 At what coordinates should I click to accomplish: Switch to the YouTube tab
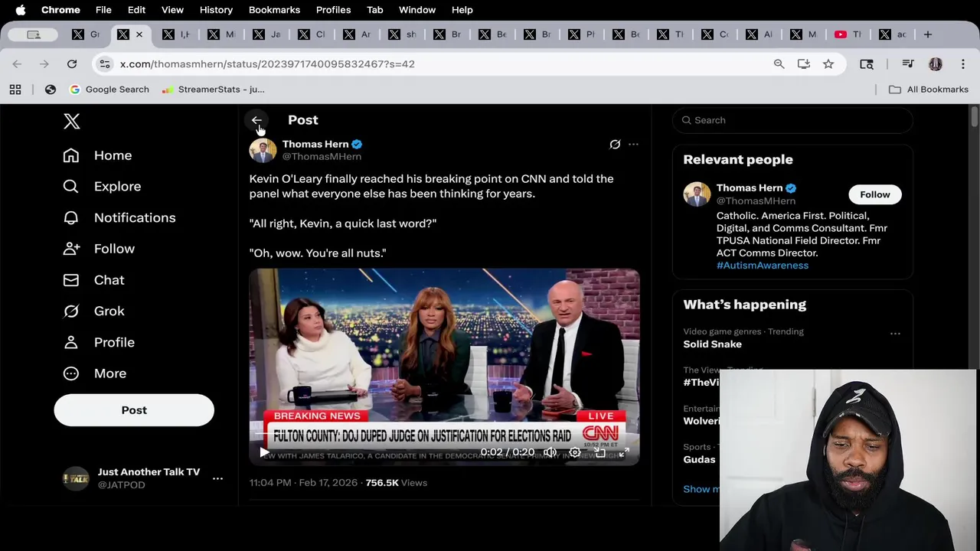849,34
